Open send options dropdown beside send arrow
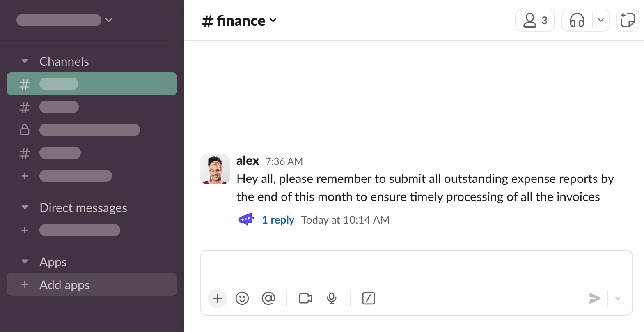Viewport: 644px width, 332px height. click(618, 298)
